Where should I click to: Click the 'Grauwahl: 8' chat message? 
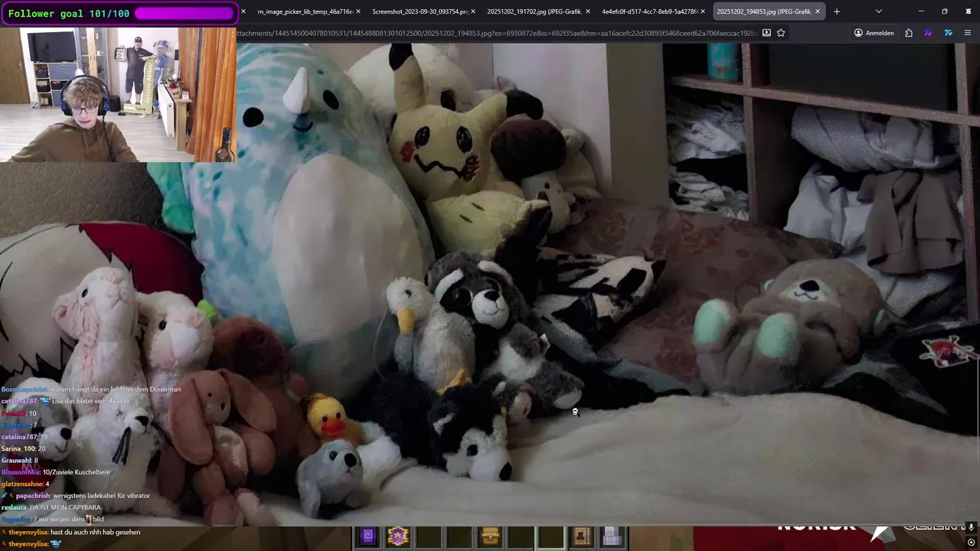[x=20, y=461]
